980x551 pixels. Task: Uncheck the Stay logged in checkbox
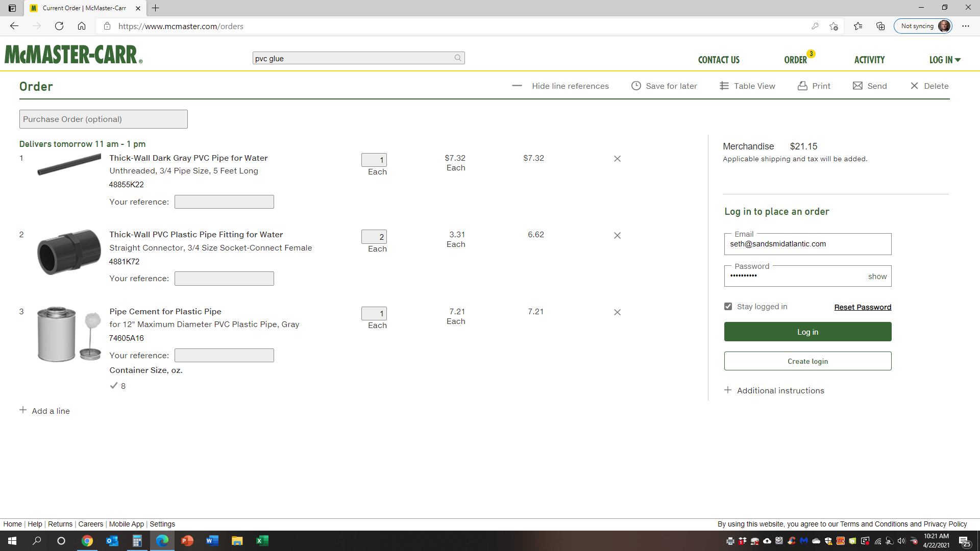pyautogui.click(x=728, y=306)
